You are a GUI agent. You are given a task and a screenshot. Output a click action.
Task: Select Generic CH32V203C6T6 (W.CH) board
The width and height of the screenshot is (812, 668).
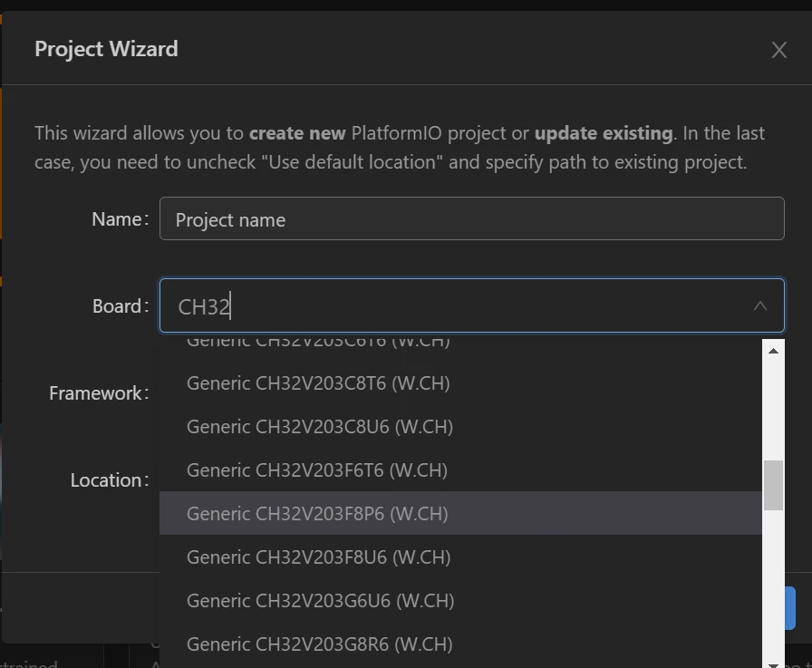[318, 344]
